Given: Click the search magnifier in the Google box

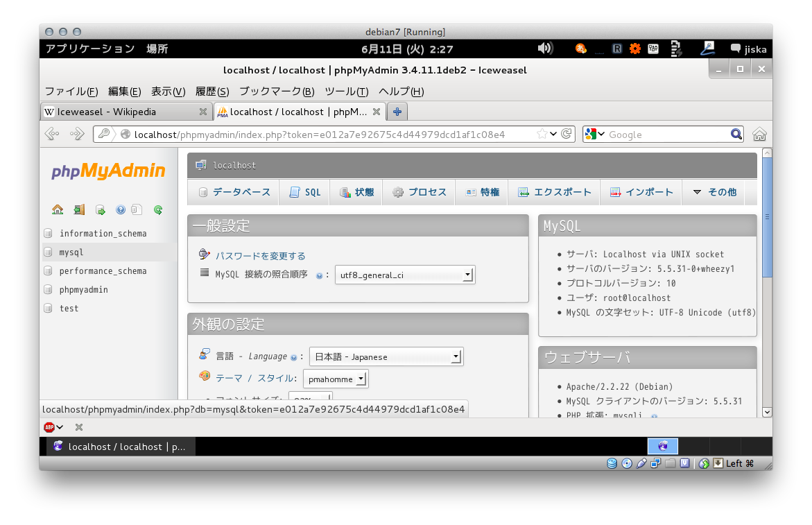Looking at the screenshot, I should point(736,134).
